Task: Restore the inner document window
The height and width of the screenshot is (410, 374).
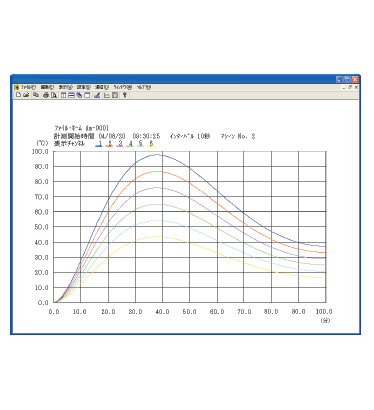Action: [x=350, y=87]
